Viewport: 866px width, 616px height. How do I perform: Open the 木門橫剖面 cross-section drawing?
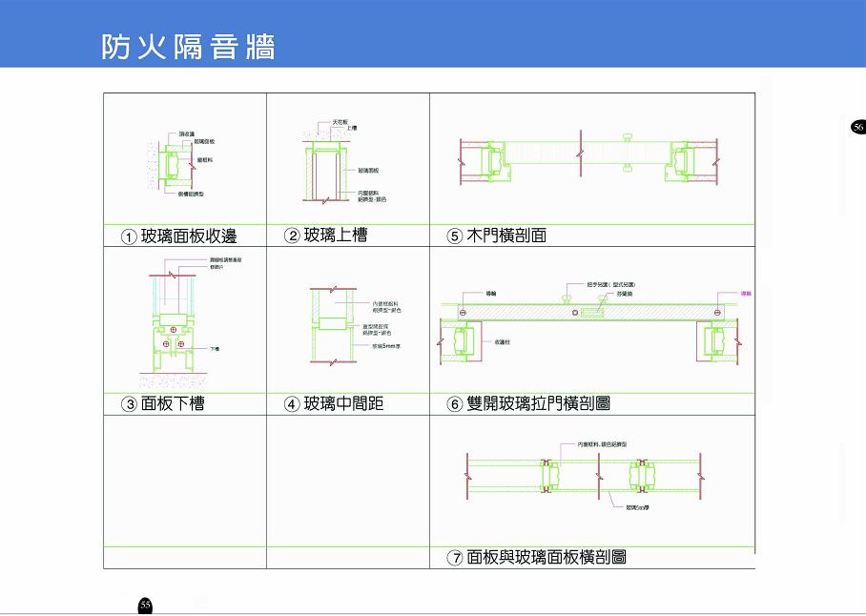pos(589,157)
